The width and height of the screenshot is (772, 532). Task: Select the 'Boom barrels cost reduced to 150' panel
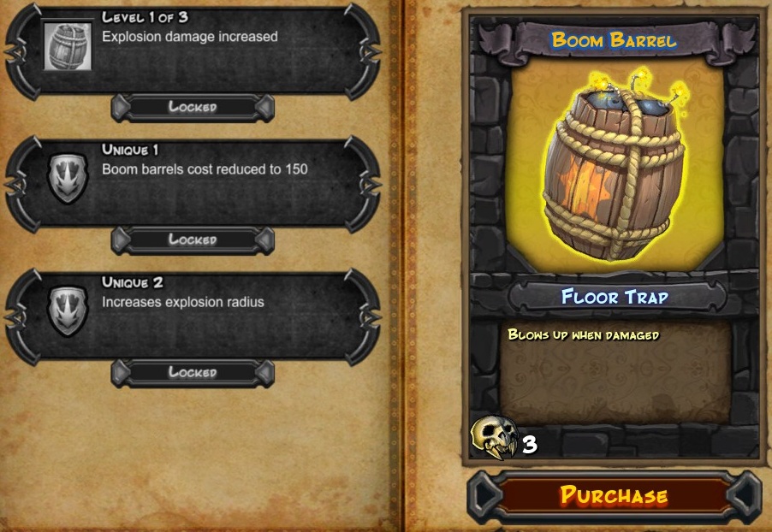coord(193,184)
